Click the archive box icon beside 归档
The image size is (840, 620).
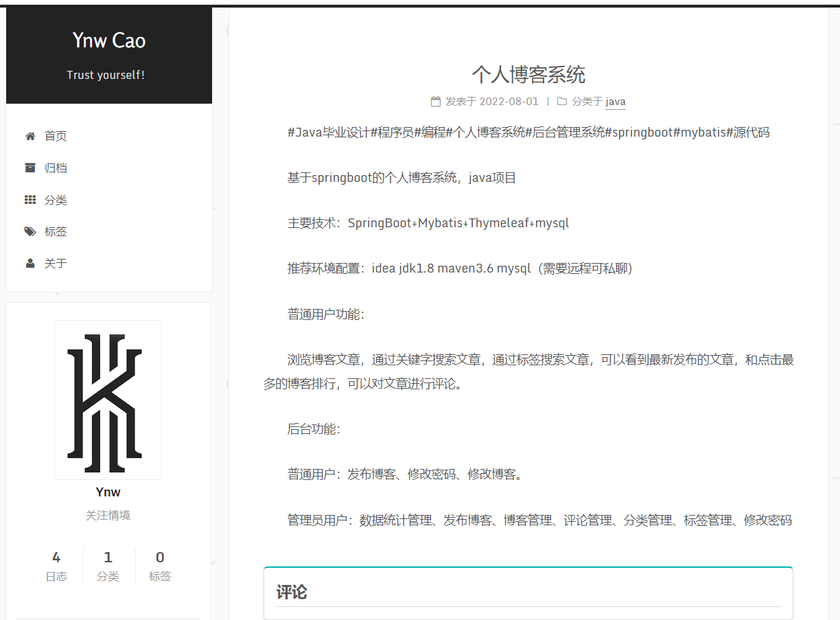click(30, 168)
